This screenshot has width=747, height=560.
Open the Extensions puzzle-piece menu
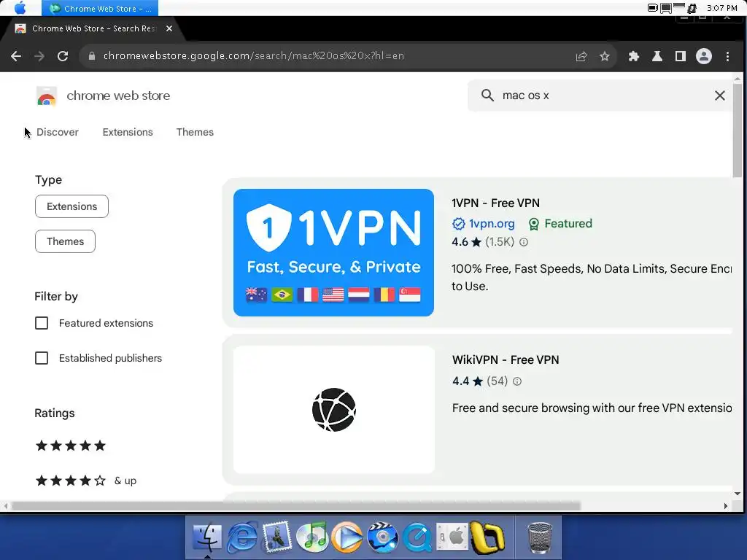tap(634, 56)
